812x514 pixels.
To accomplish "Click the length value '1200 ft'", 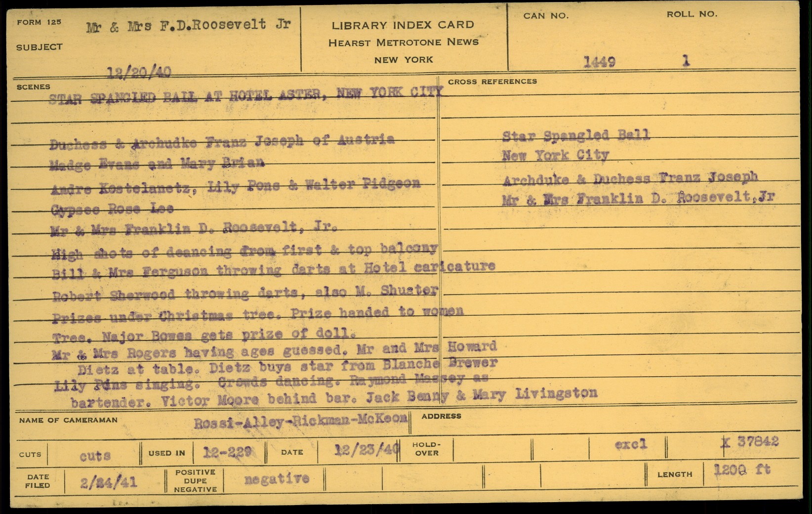I will pos(742,470).
